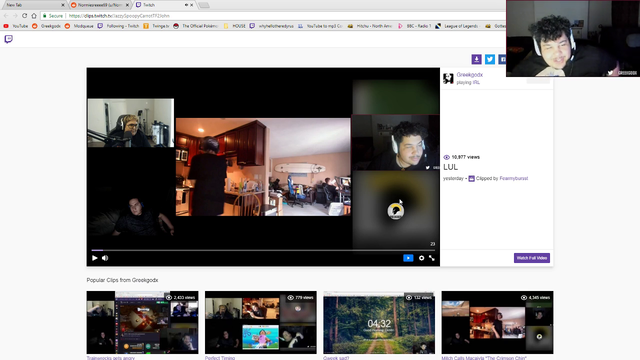Screen dimensions: 640x360
Task: Click the Watch Full Video button
Action: click(x=532, y=258)
